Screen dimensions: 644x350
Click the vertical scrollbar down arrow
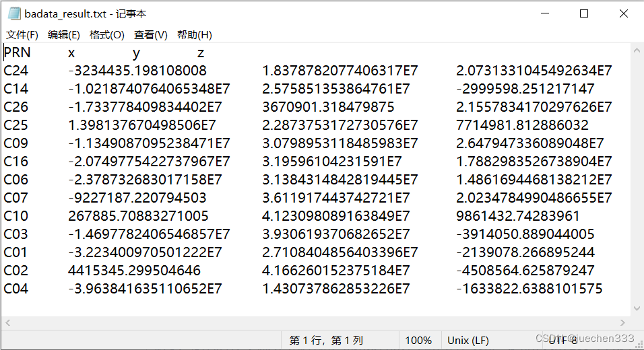(637, 308)
